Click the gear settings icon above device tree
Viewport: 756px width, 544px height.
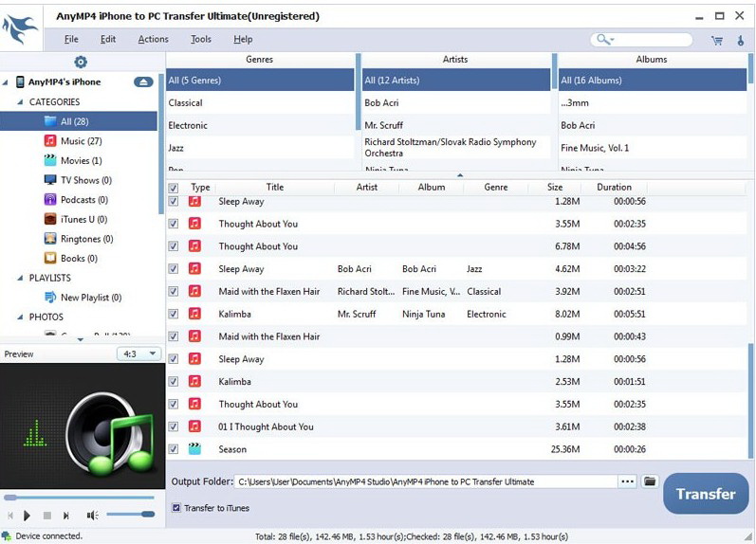pos(80,62)
